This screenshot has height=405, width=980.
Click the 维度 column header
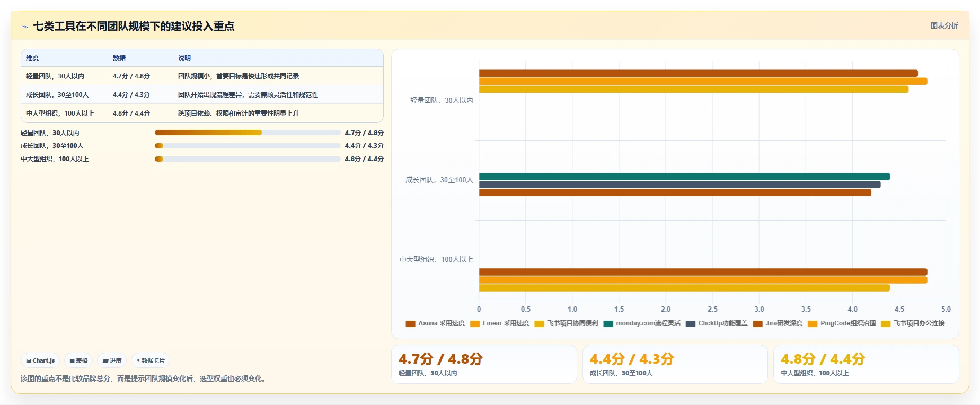(x=32, y=58)
